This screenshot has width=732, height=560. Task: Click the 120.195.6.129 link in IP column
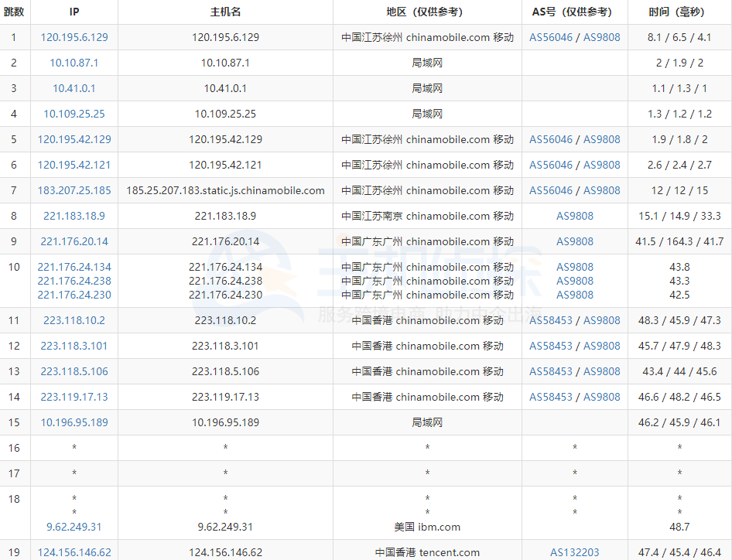[x=74, y=37]
